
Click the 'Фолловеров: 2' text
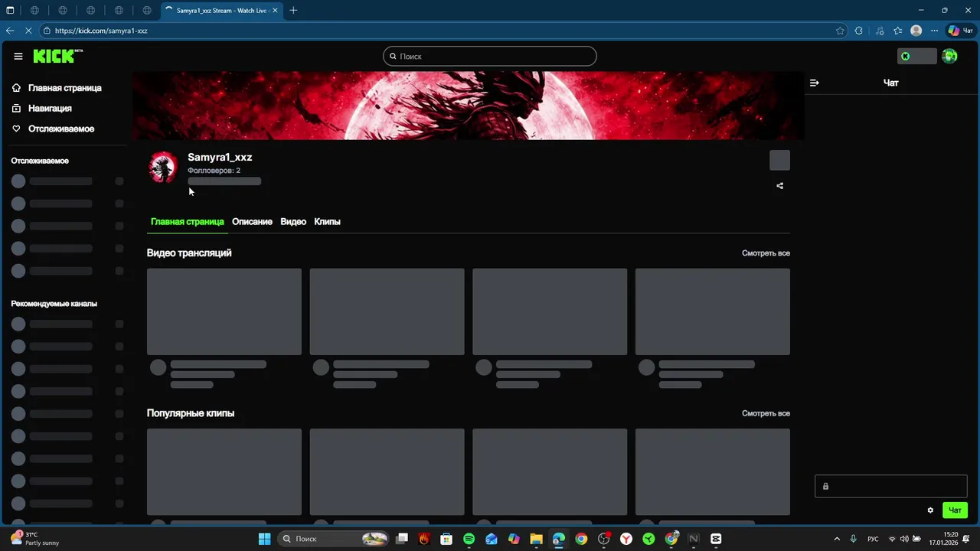[x=214, y=171]
